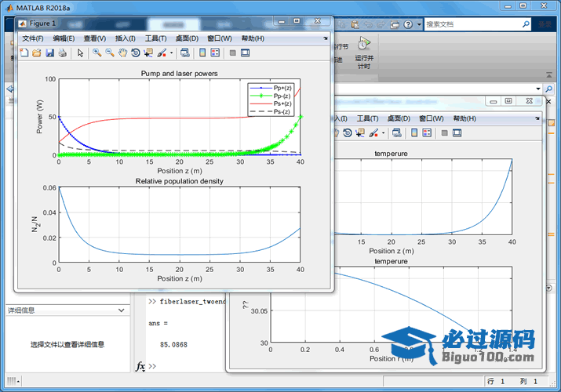Click back navigation arrow in MATLAB path bar

(10, 89)
